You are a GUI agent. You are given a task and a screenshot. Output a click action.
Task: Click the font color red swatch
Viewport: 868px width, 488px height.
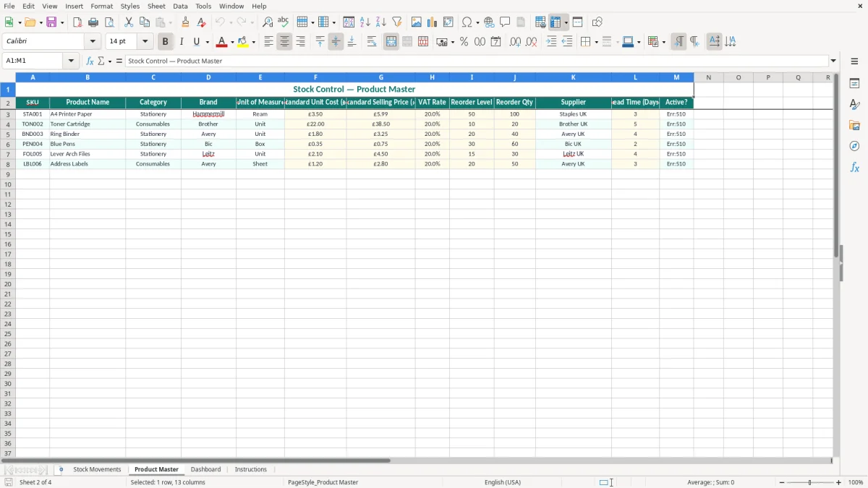click(221, 42)
